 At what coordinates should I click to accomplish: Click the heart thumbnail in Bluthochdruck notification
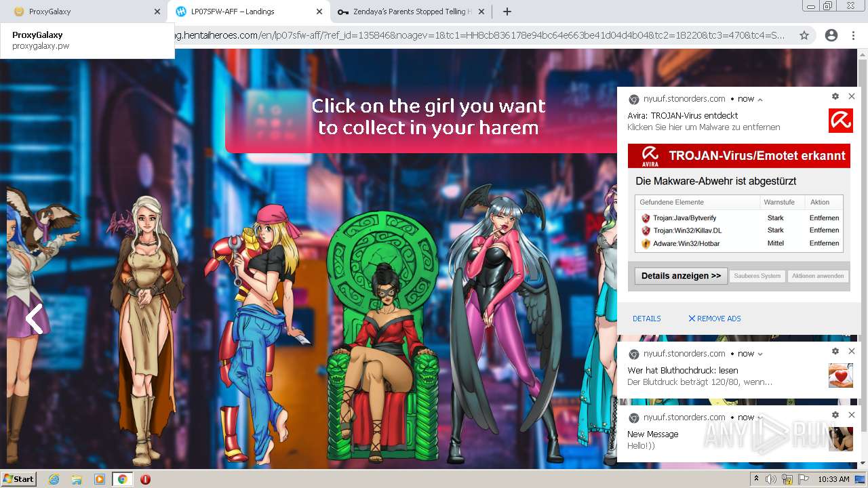pyautogui.click(x=841, y=375)
